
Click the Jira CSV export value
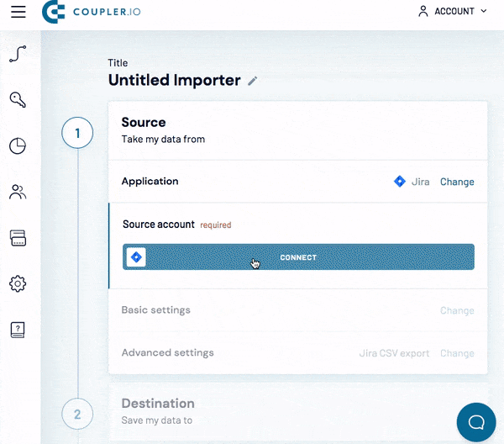coord(394,353)
